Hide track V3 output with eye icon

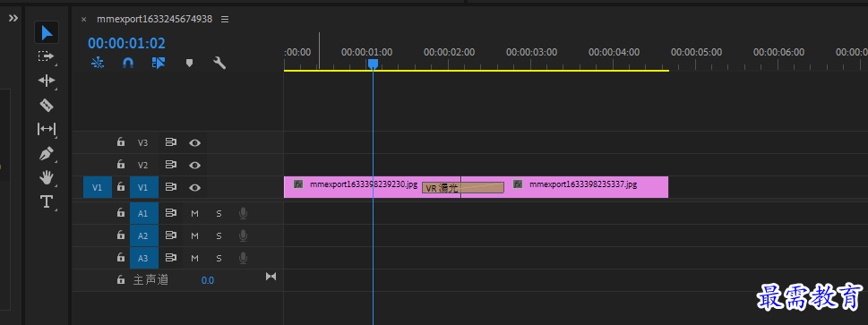(x=194, y=143)
